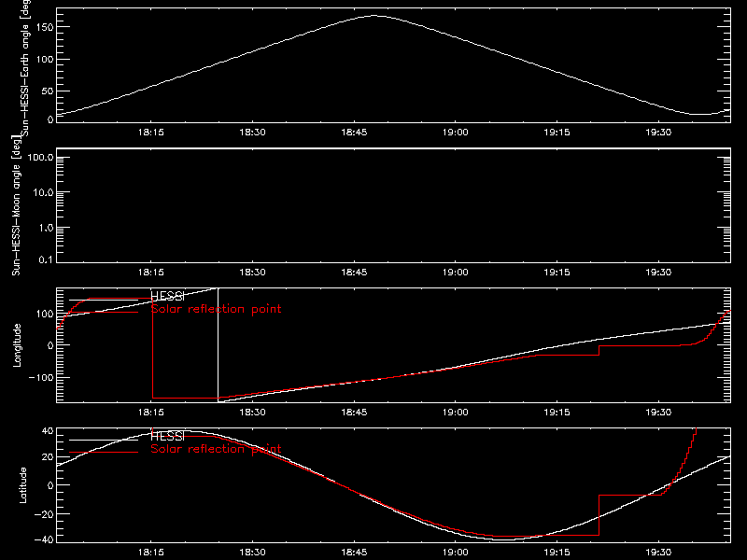Select the 100 tick on the Earth angle plot
747x560 pixels.
(45, 59)
